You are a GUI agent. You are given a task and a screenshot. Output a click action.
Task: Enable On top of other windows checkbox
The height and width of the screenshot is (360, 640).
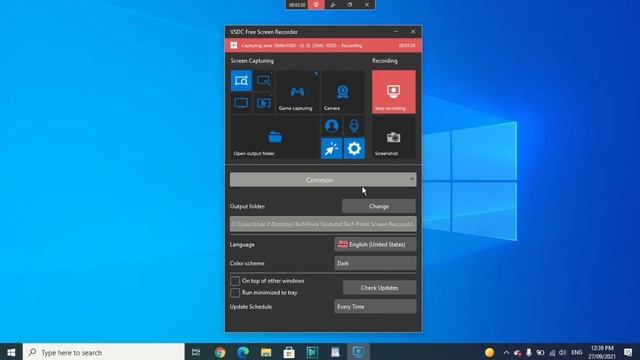pos(235,281)
